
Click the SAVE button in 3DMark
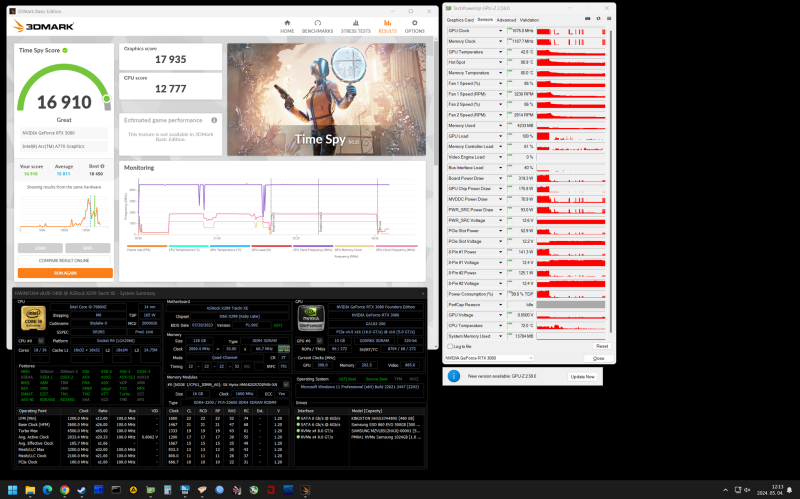(88, 248)
